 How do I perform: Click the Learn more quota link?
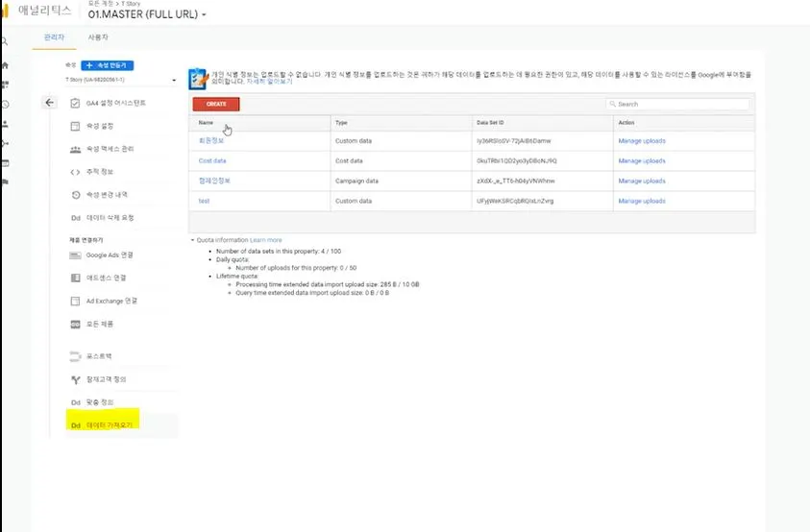point(266,240)
